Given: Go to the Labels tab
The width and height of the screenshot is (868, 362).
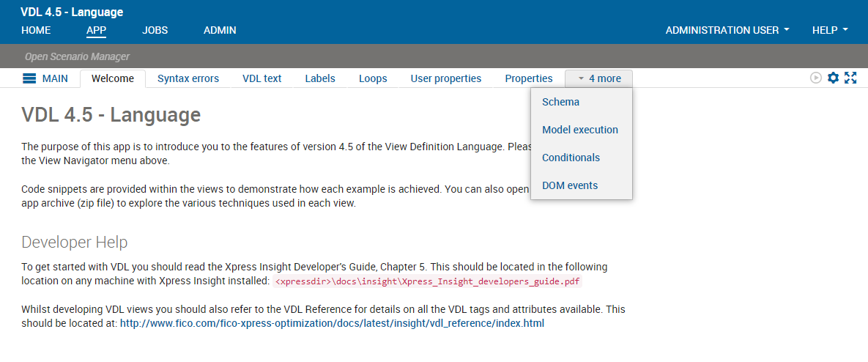Looking at the screenshot, I should [x=320, y=78].
